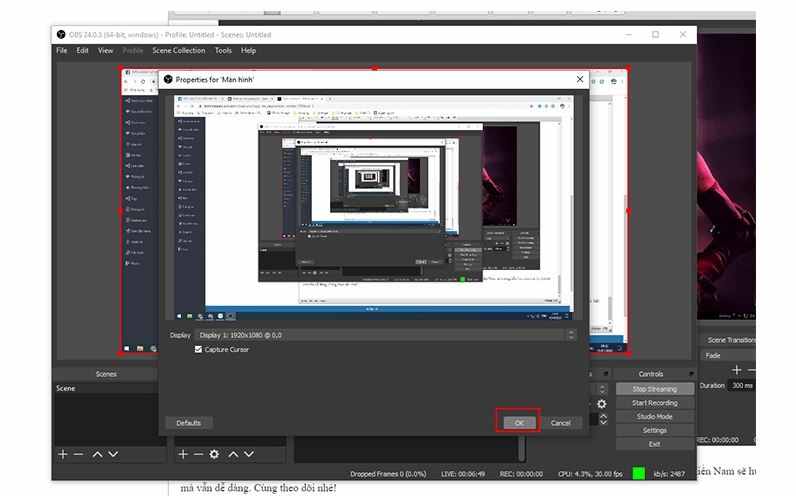This screenshot has width=796, height=496.
Task: Click the transition properties gear icon
Action: pos(602,404)
